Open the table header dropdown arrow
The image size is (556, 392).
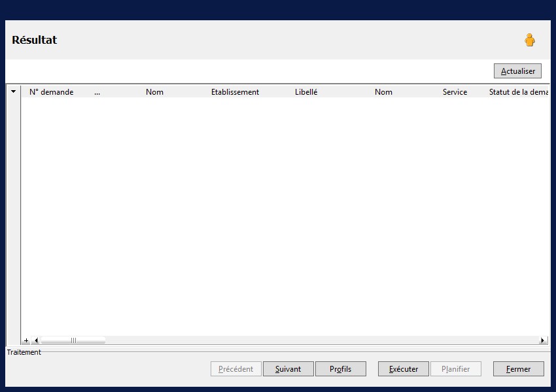click(14, 91)
